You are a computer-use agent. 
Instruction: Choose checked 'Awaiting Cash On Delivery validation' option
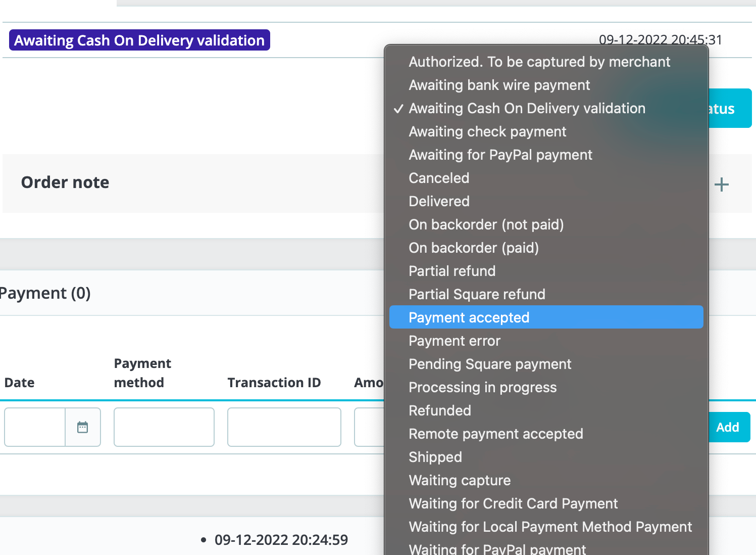point(527,108)
